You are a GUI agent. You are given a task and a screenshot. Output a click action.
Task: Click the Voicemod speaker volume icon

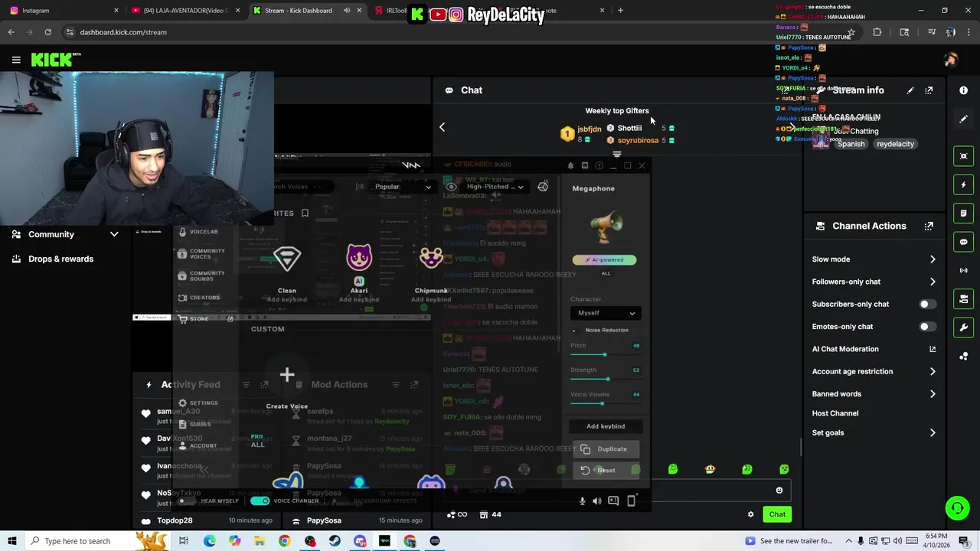597,501
